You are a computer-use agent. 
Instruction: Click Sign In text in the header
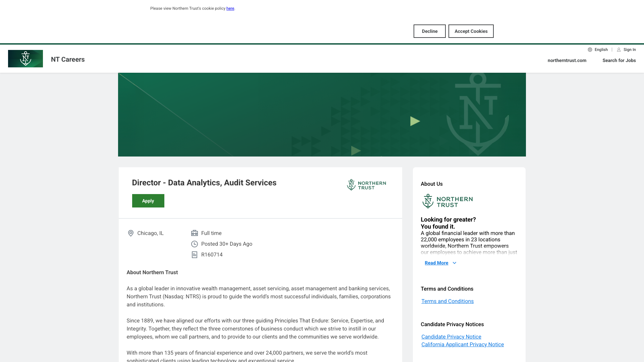tap(630, 50)
